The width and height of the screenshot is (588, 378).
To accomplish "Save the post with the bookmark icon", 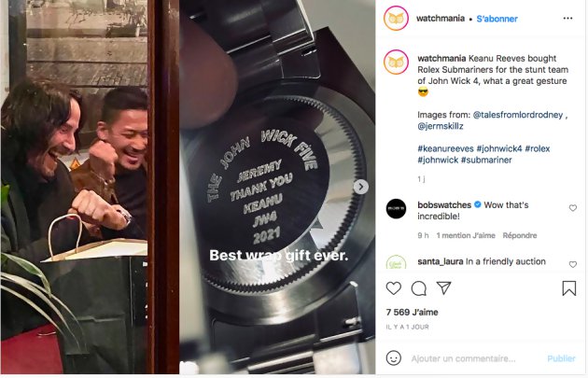I will [x=569, y=288].
